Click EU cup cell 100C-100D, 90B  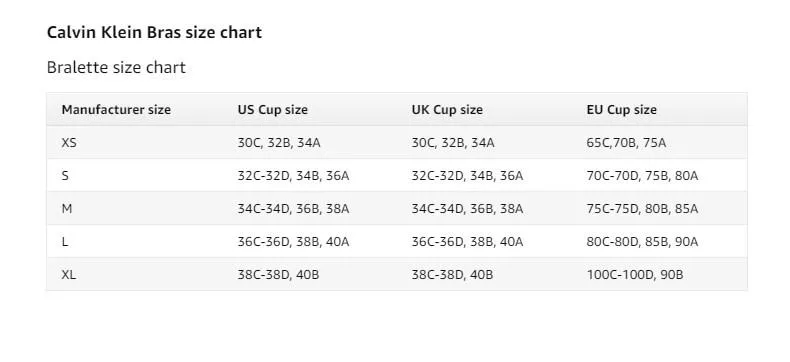[x=635, y=275]
